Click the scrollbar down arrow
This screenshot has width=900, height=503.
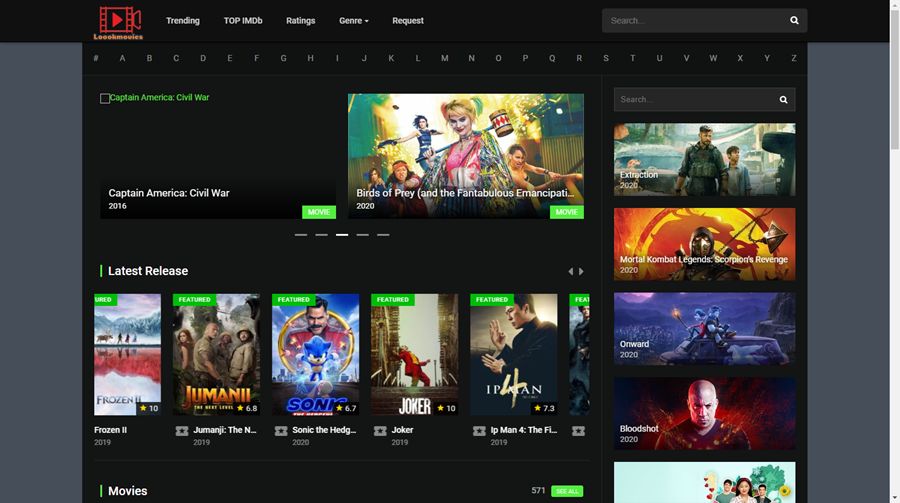895,498
